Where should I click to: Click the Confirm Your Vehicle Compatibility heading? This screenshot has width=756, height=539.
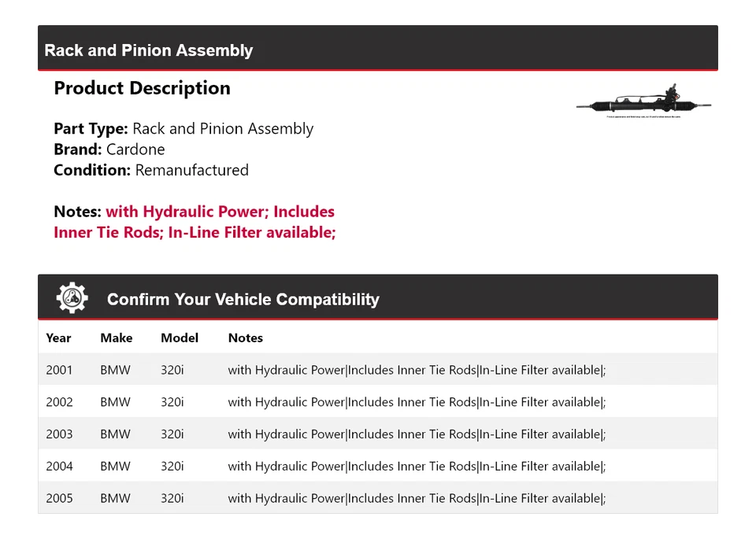(243, 300)
